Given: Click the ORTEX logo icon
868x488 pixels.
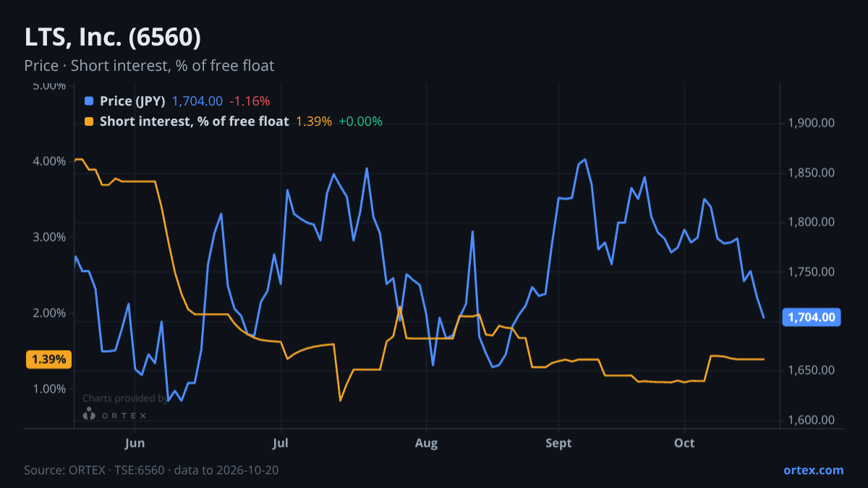Looking at the screenshot, I should pos(89,414).
